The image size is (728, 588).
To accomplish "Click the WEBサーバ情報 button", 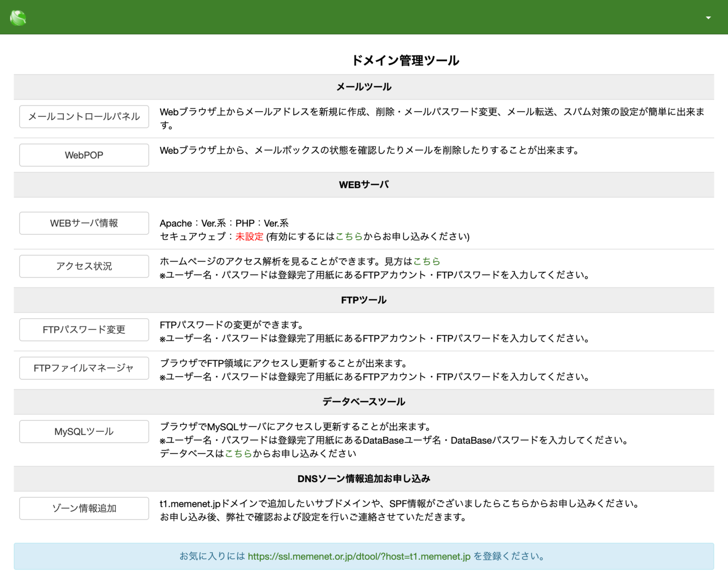I will tap(83, 223).
